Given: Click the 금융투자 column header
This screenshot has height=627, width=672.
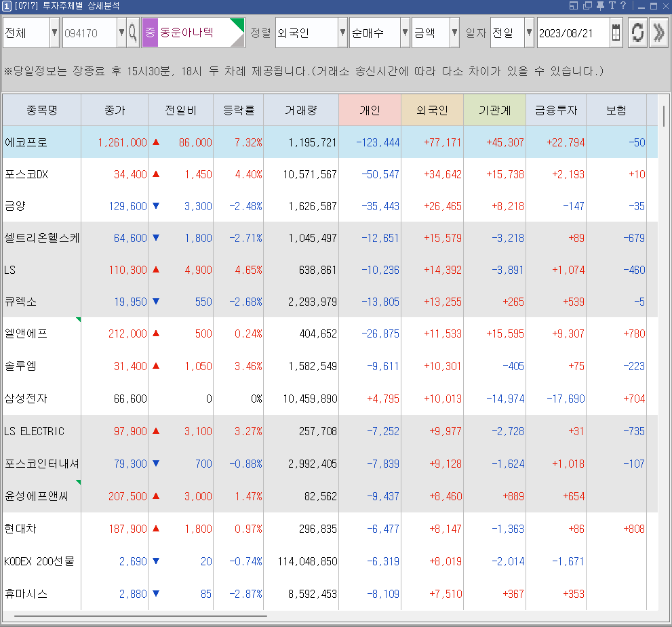Looking at the screenshot, I should tap(556, 110).
